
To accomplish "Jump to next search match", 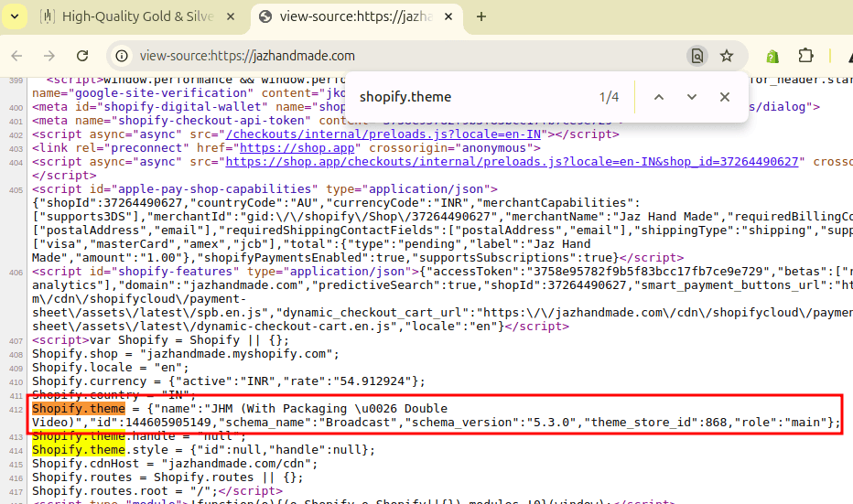I will (691, 97).
